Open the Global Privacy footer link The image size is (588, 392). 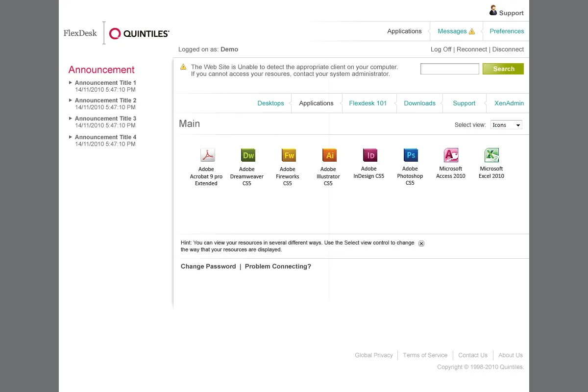374,355
